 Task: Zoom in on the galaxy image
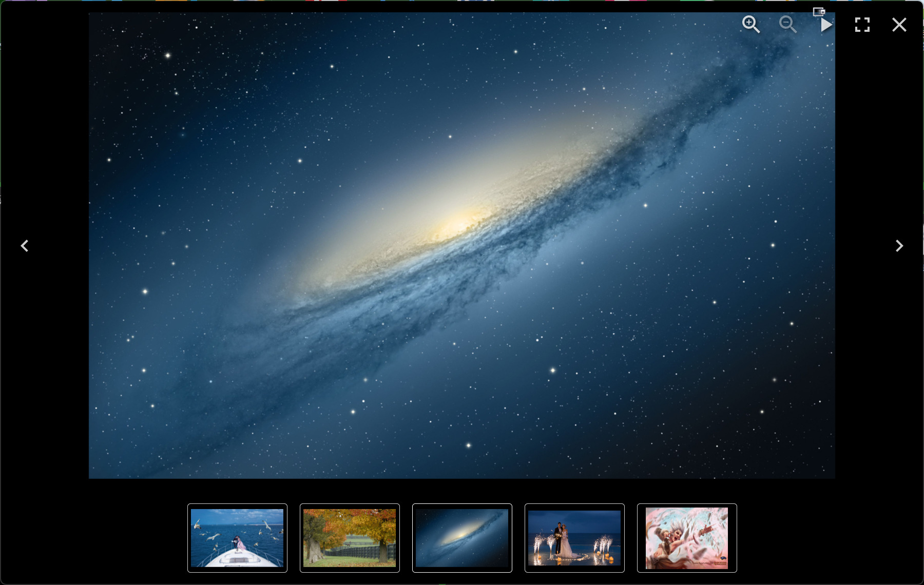(x=750, y=24)
